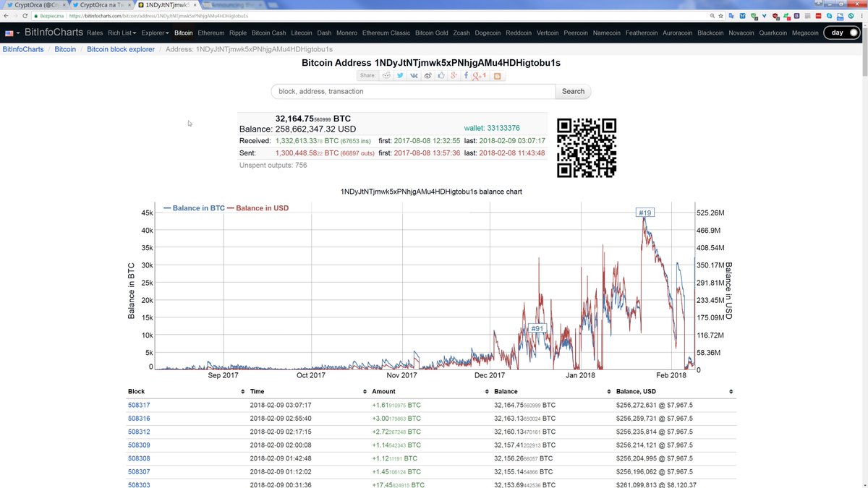Open wallet: 33133376 link
Image resolution: width=868 pixels, height=488 pixels.
coord(492,128)
